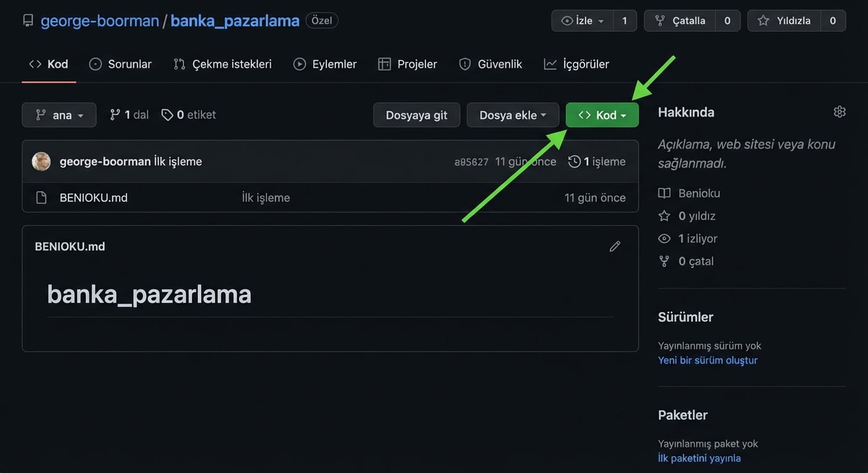Click the book icon next to Benioku

(x=664, y=193)
